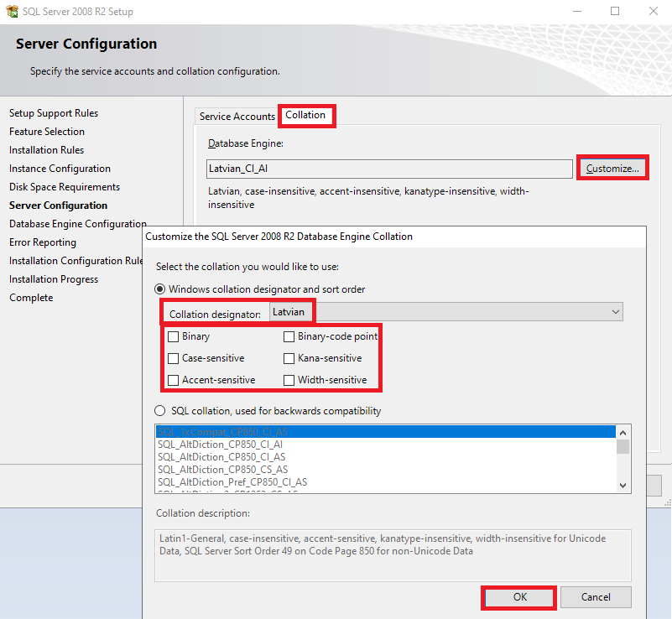The image size is (672, 619).
Task: Select Windows collation designator radio button
Action: click(x=160, y=289)
